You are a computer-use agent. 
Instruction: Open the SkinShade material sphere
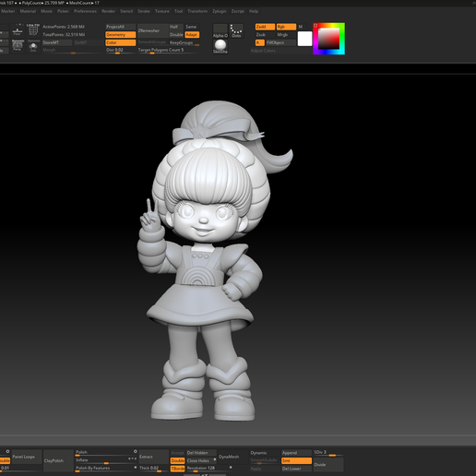coord(220,46)
